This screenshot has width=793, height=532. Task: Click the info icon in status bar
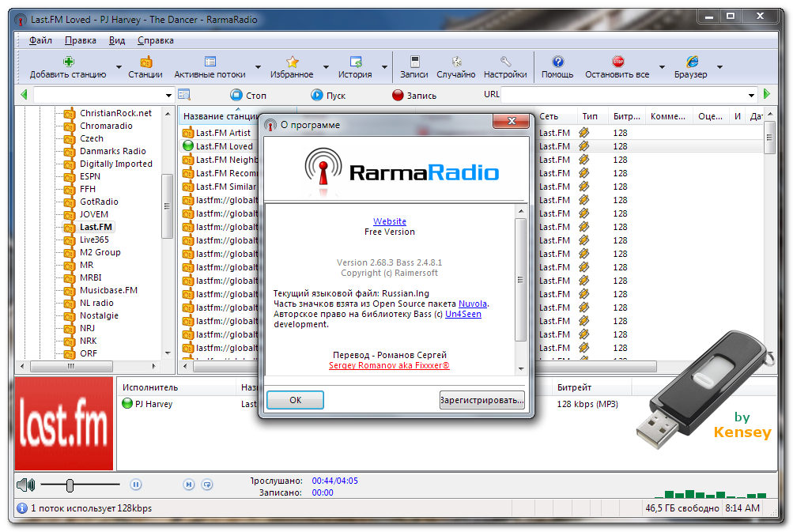(22, 508)
